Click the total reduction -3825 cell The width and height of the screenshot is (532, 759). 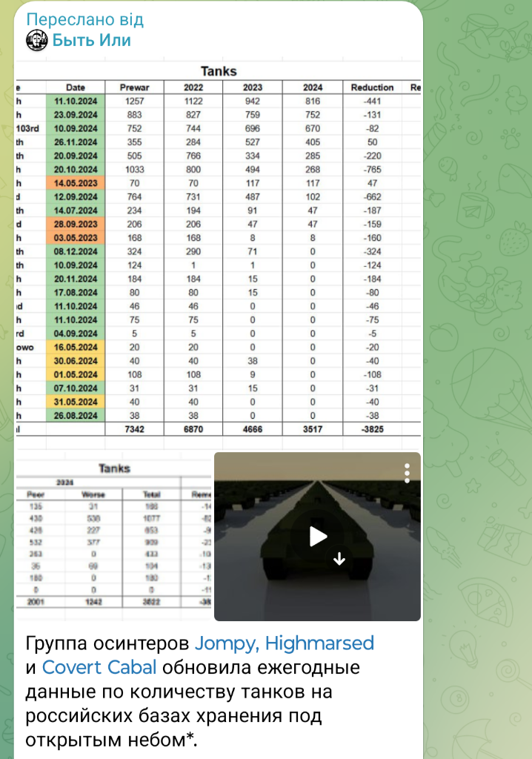pyautogui.click(x=372, y=429)
